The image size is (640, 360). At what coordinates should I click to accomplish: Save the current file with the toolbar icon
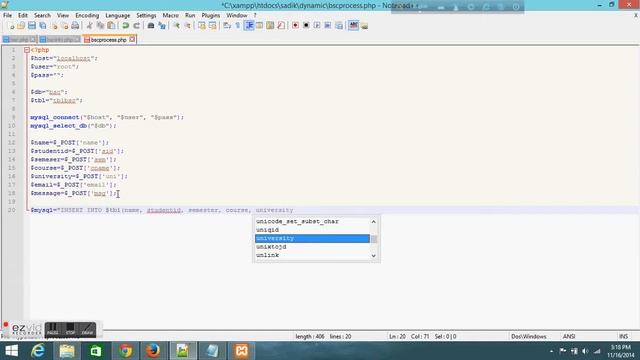click(31, 26)
